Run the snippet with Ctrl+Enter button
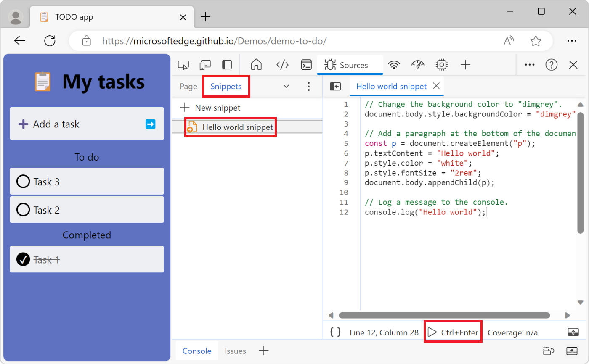Viewport: 589px width, 364px height. (x=453, y=332)
